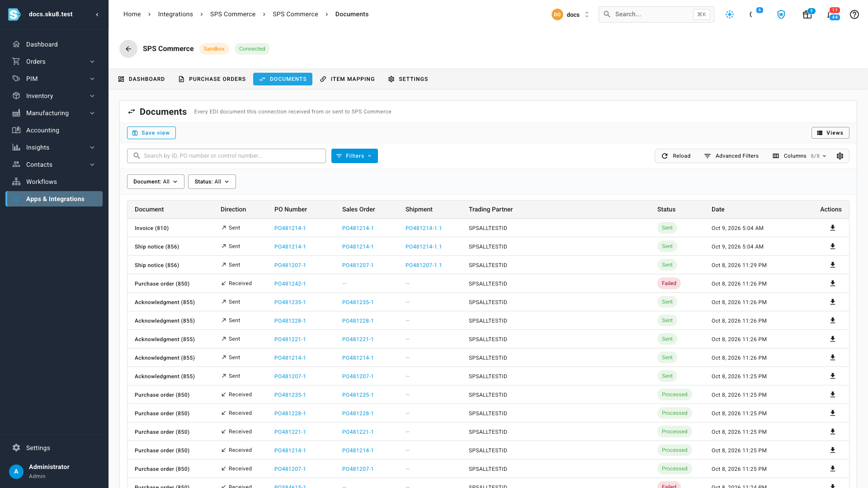Screen dimensions: 868x488
Task: Download Ship notice for PO481207-1
Action: (x=832, y=265)
